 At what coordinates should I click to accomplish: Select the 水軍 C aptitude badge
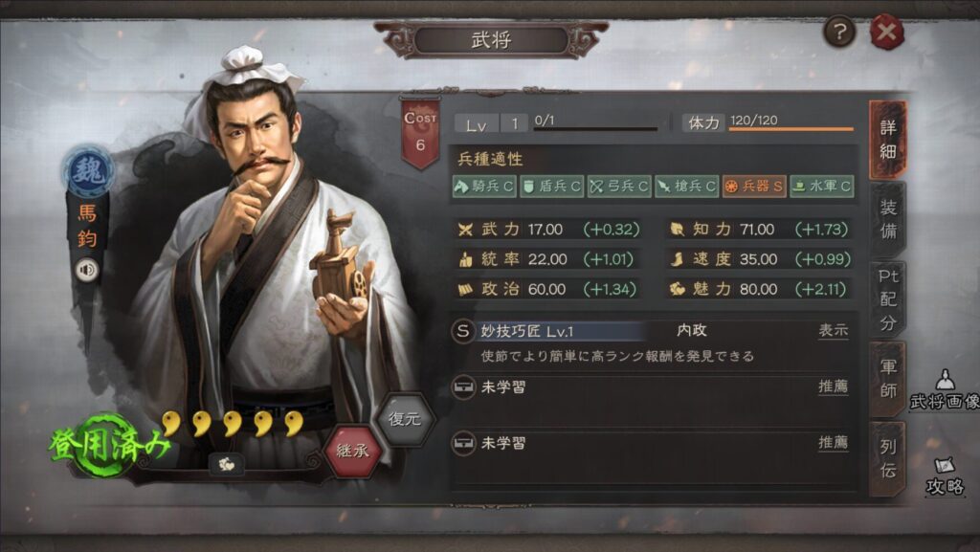tap(822, 187)
